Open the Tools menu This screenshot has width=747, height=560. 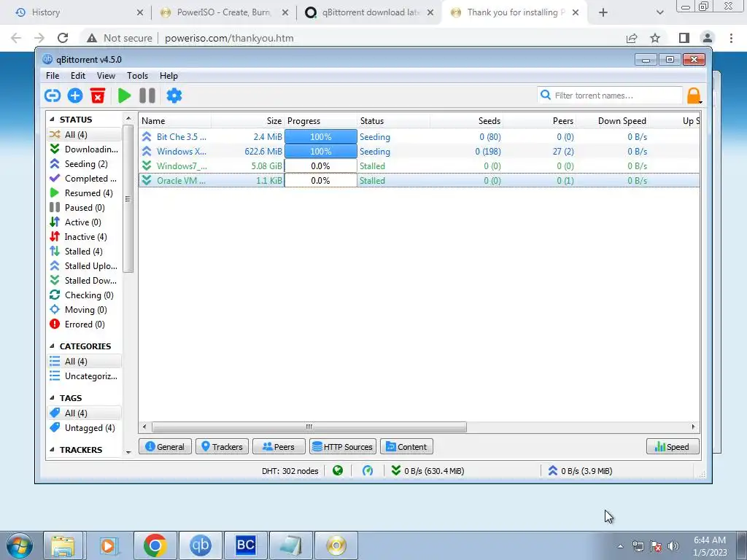click(137, 76)
